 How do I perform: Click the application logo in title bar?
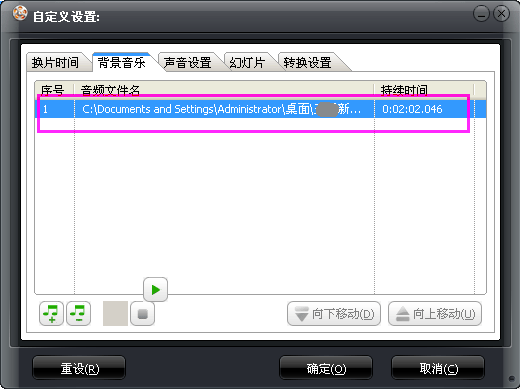click(20, 13)
